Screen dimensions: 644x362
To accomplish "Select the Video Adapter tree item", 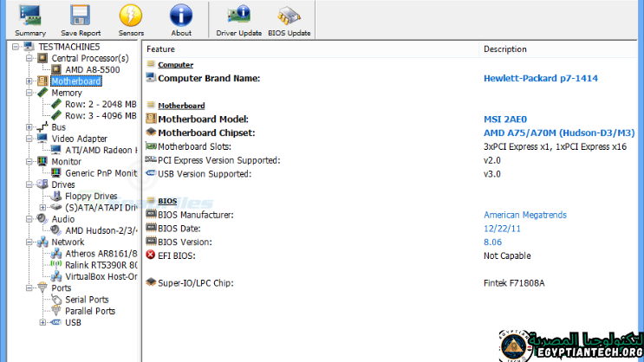I will click(79, 139).
